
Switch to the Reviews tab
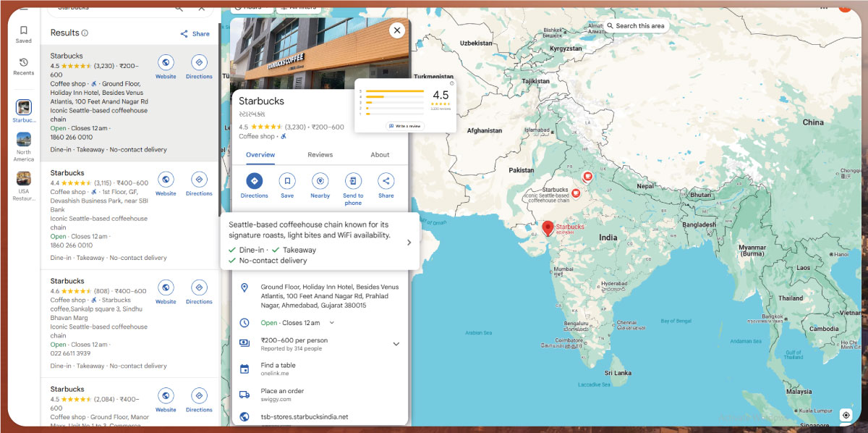tap(320, 155)
